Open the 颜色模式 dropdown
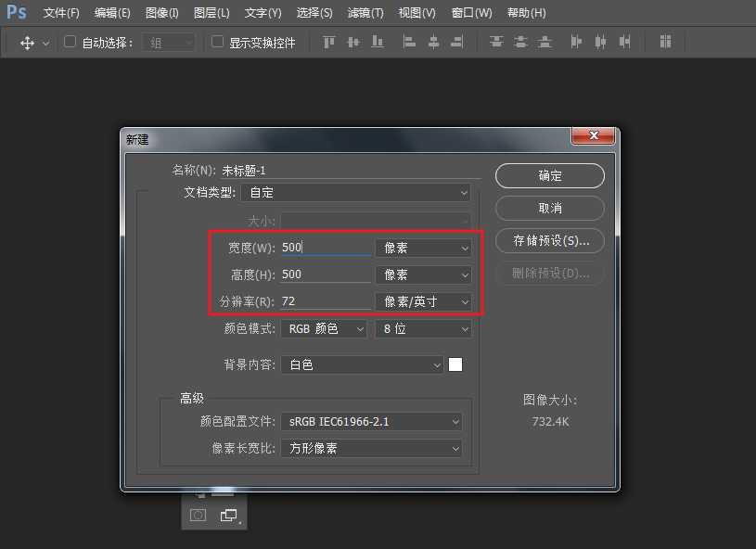Screen dimensions: 756x549 (323, 328)
